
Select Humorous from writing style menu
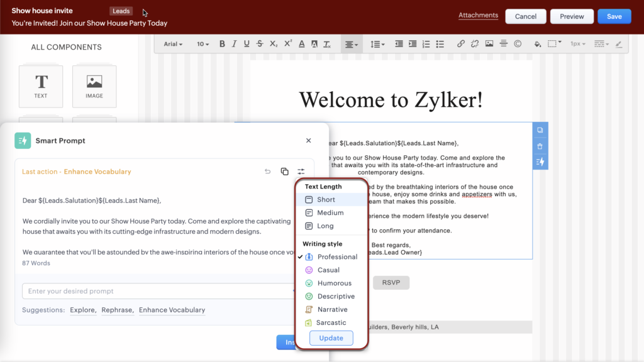click(334, 283)
